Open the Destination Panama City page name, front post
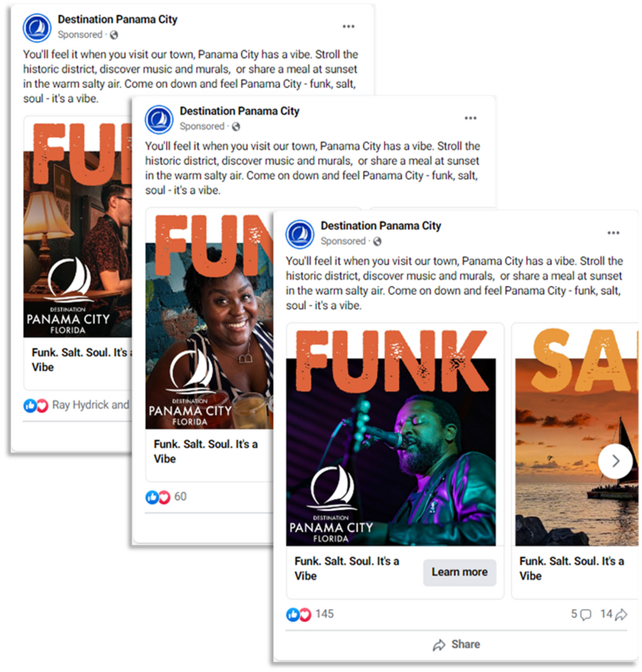This screenshot has height=672, width=642. click(381, 226)
